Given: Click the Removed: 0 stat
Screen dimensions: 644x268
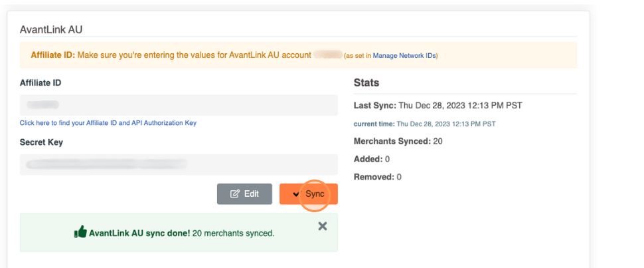Looking at the screenshot, I should tap(377, 177).
